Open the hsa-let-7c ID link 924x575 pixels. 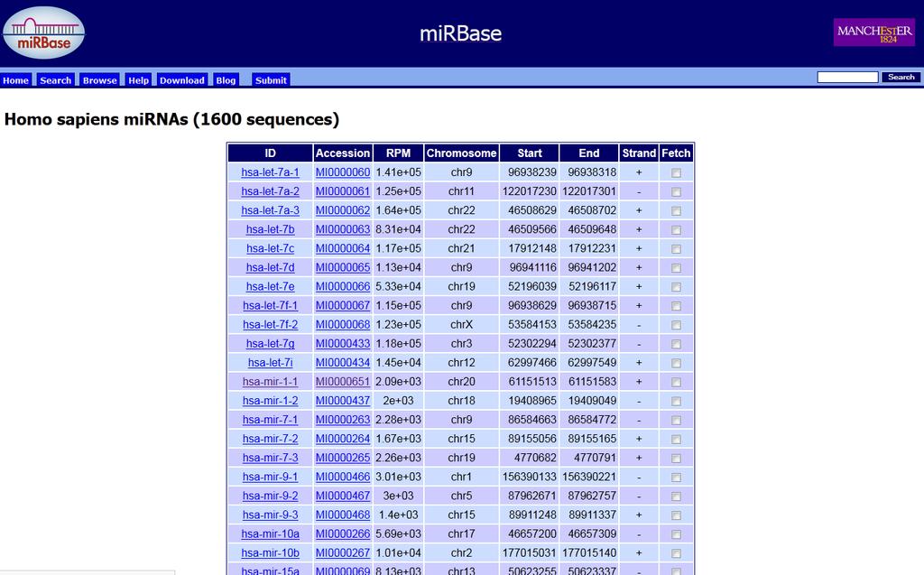(270, 248)
